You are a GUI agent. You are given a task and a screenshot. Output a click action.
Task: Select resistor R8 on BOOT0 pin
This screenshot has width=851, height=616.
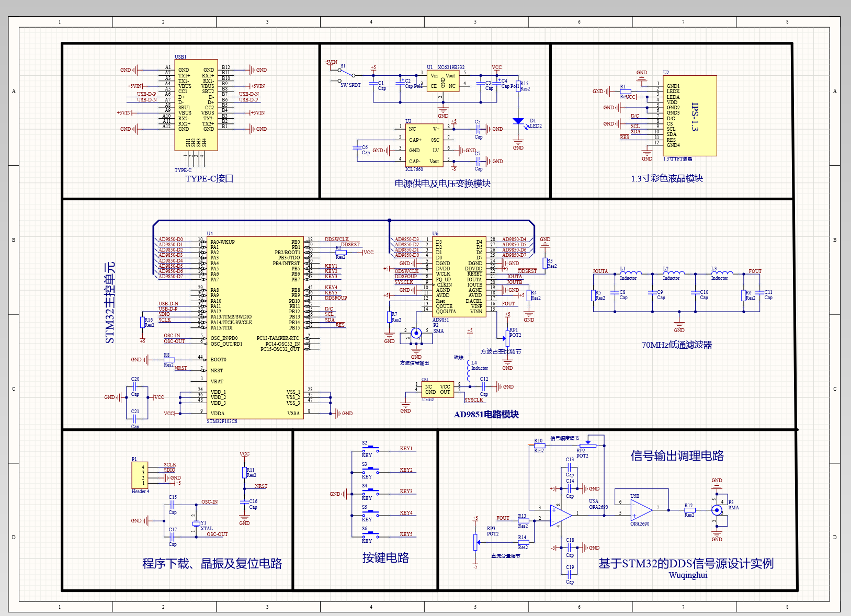pos(168,360)
